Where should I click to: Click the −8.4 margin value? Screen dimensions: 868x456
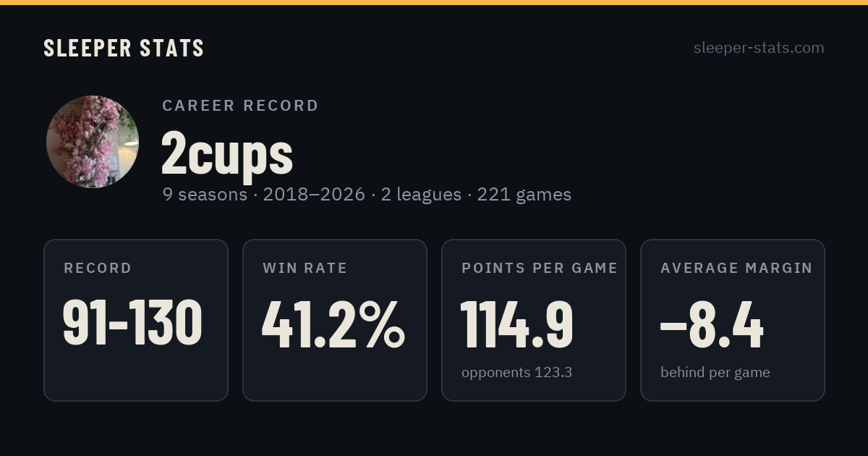tap(712, 324)
